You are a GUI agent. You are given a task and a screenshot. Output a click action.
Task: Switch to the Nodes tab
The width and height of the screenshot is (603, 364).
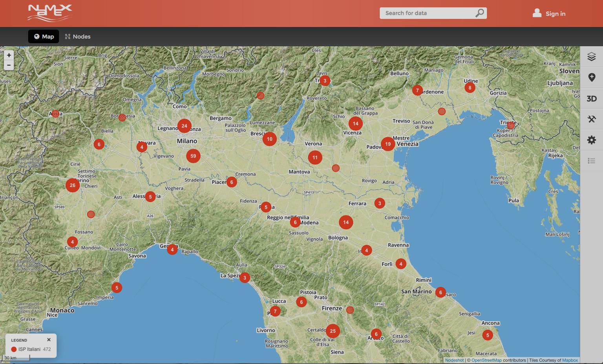point(78,37)
